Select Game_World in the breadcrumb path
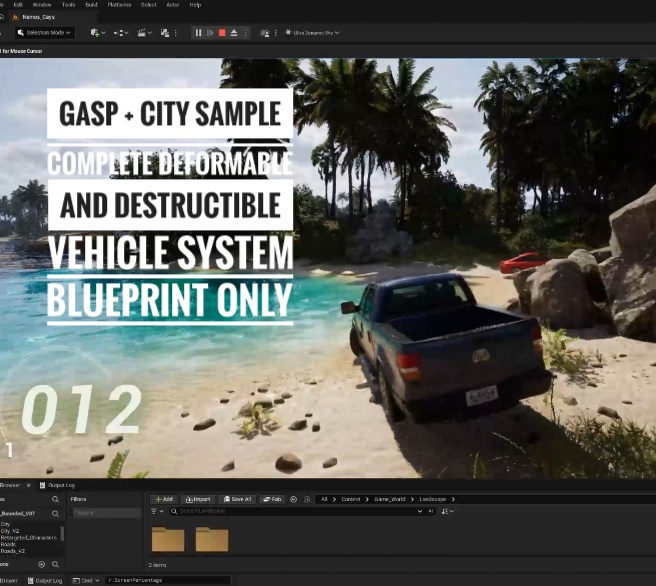Image resolution: width=656 pixels, height=586 pixels. click(390, 499)
